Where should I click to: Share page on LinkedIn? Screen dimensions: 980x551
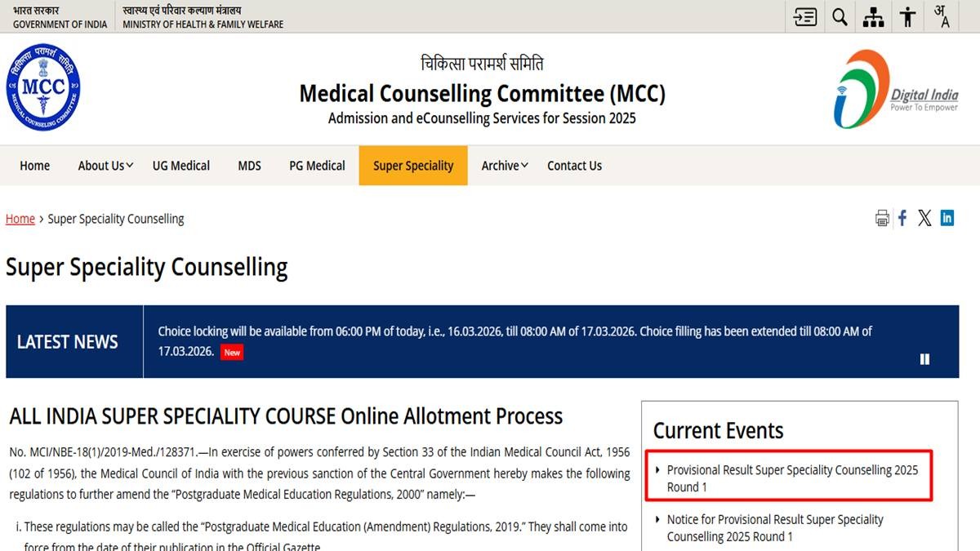tap(947, 218)
